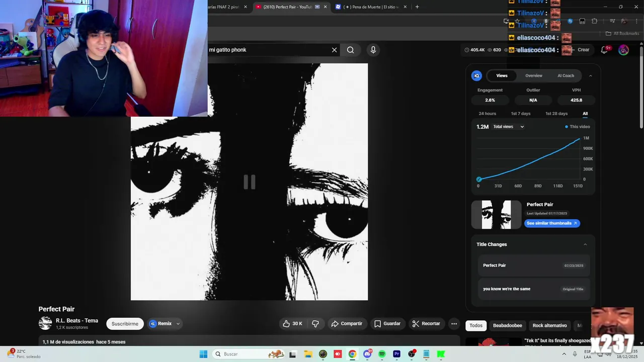Select the Beabadoobee filter chip
Image resolution: width=644 pixels, height=362 pixels.
[x=507, y=325]
